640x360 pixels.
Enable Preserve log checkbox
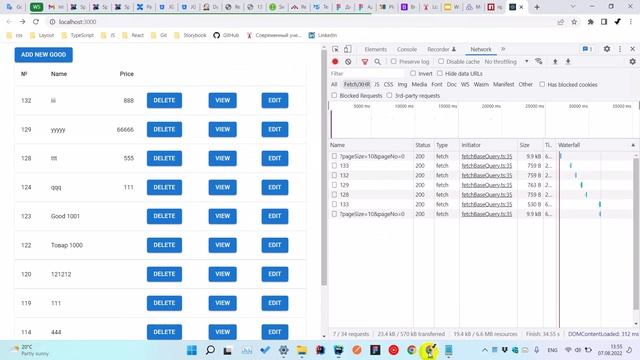click(393, 61)
